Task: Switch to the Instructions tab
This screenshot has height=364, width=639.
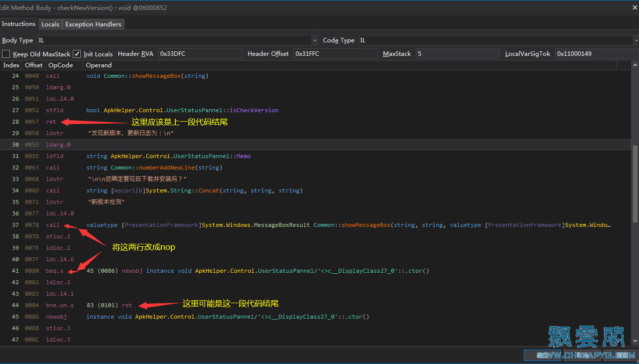Action: click(x=19, y=24)
